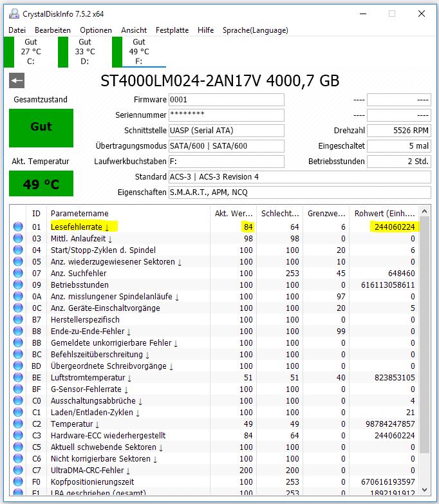Image resolution: width=439 pixels, height=504 pixels.
Task: Click the Laufwerkbuchstaben field F:
Action: tap(227, 162)
